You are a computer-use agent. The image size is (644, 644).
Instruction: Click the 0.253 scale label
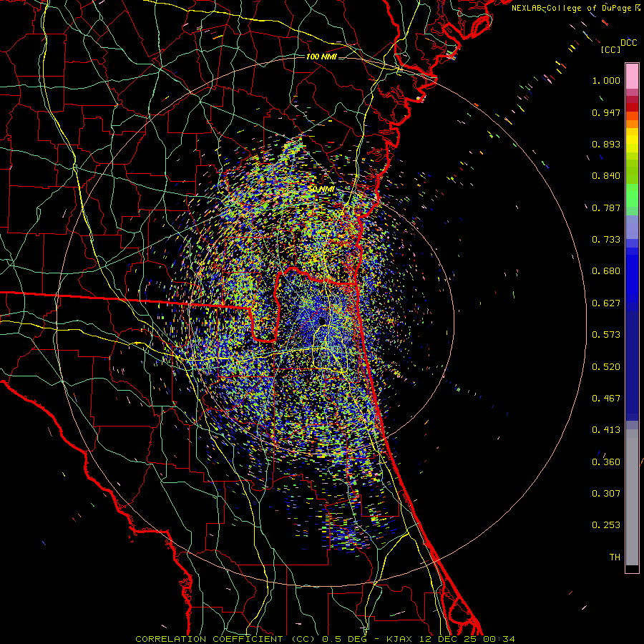pos(606,525)
